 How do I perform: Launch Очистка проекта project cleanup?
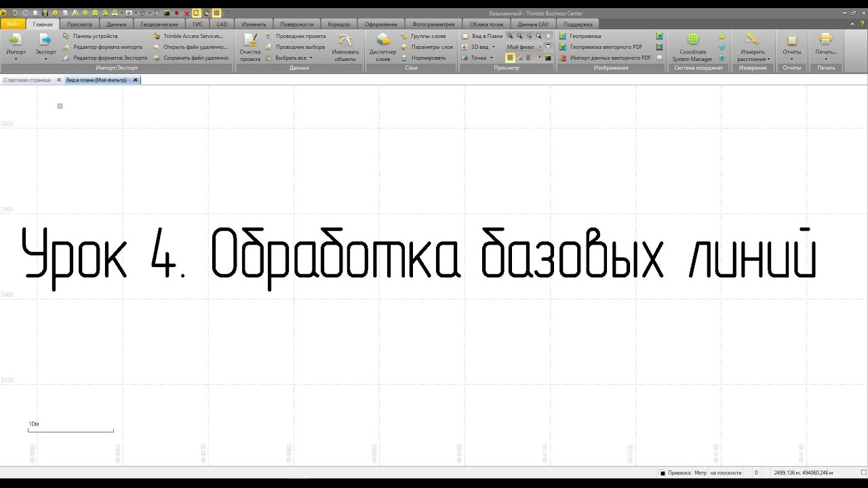pyautogui.click(x=250, y=47)
